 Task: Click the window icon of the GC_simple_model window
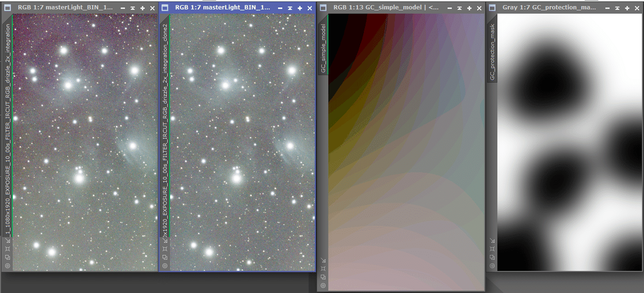pos(324,8)
